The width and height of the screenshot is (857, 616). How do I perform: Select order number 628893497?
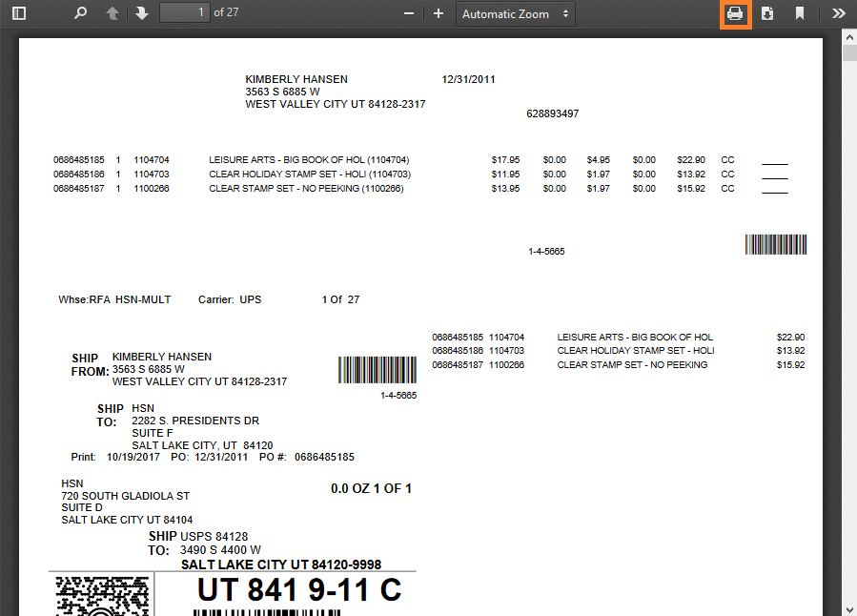coord(553,113)
